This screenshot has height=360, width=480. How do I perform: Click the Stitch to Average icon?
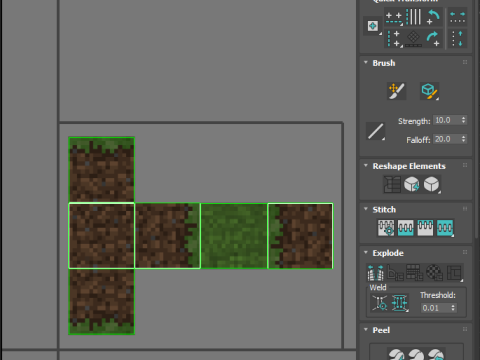click(406, 228)
